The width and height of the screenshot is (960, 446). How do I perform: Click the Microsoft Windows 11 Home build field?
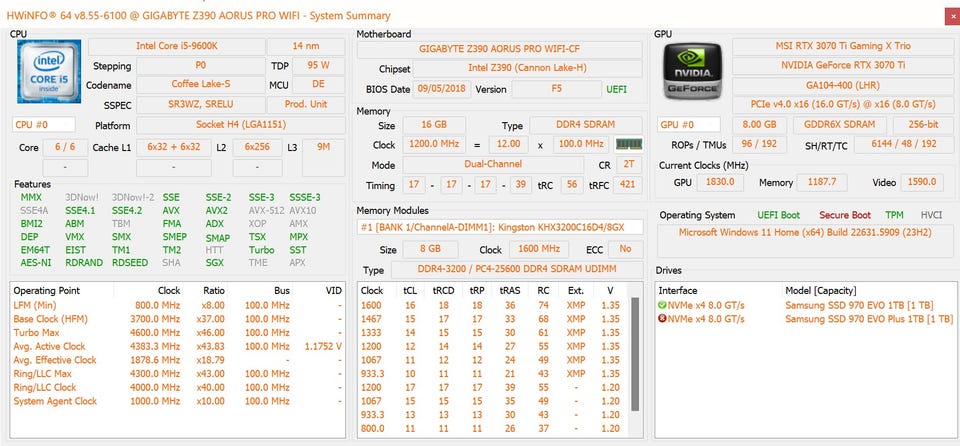(804, 241)
